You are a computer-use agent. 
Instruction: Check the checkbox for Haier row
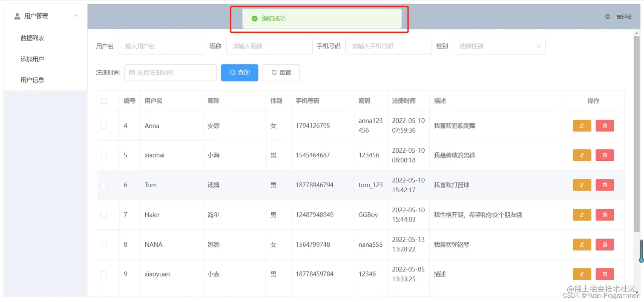(x=103, y=215)
